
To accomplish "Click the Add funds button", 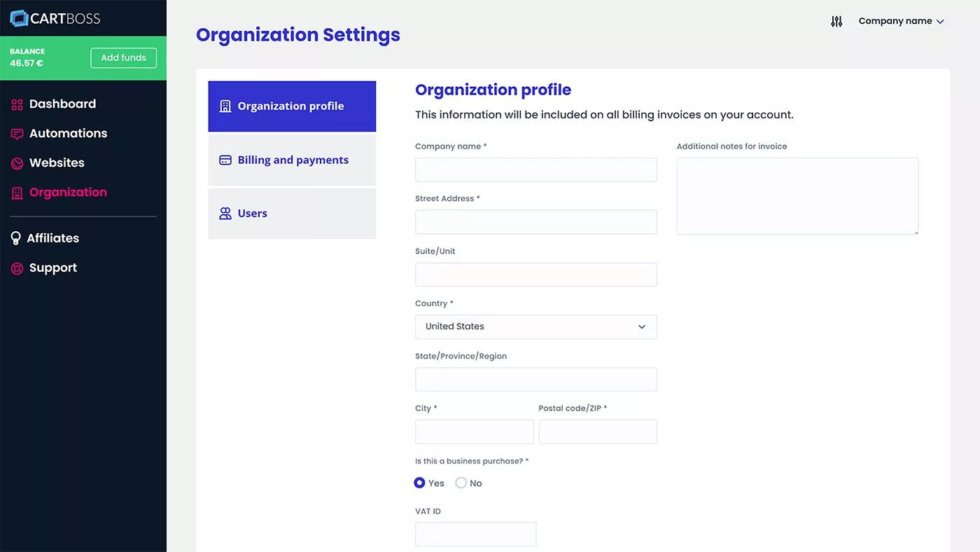I will (124, 58).
